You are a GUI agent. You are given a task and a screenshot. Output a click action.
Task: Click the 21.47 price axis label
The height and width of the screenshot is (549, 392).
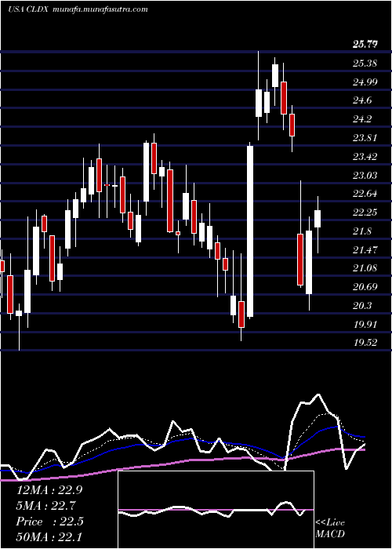tap(365, 249)
